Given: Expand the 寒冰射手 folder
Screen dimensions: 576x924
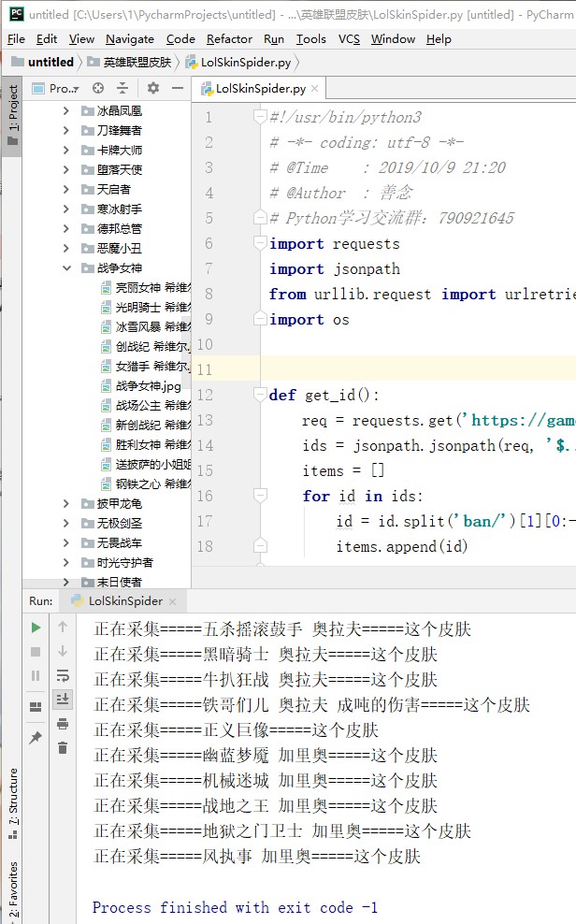Looking at the screenshot, I should click(x=66, y=209).
